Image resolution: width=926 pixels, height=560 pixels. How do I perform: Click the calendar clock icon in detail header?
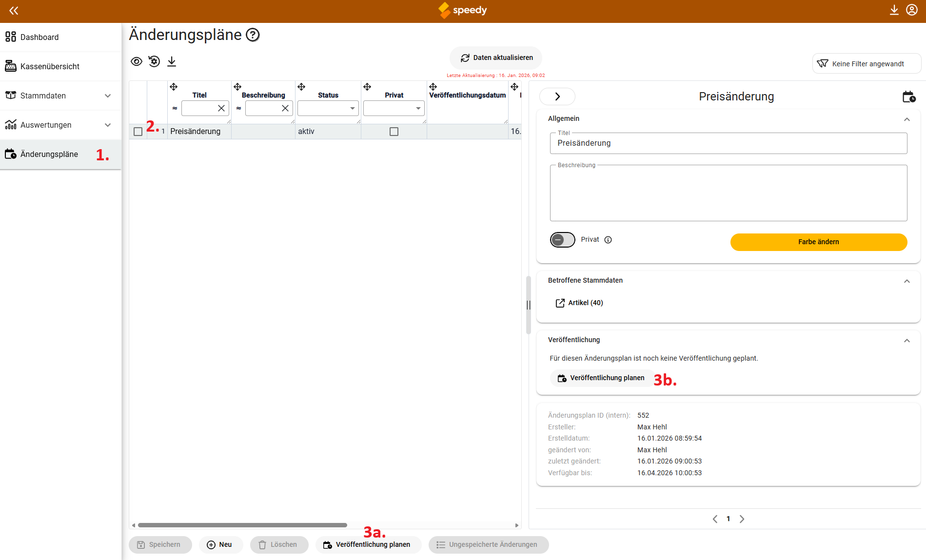[909, 97]
